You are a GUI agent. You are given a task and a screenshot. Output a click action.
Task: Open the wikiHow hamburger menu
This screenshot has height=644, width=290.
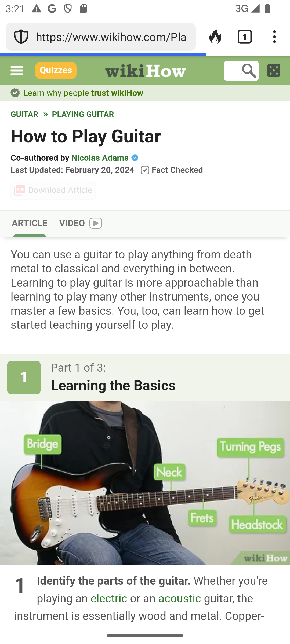click(x=17, y=71)
